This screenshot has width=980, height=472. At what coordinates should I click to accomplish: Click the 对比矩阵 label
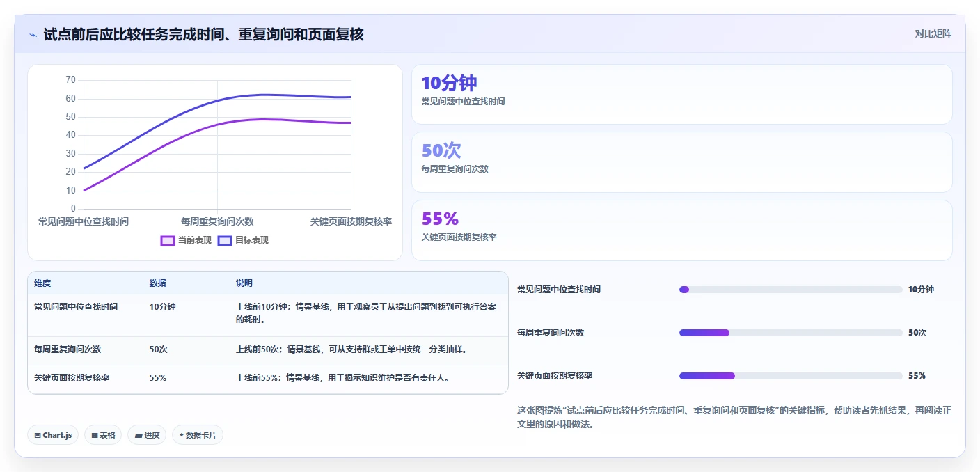click(933, 33)
